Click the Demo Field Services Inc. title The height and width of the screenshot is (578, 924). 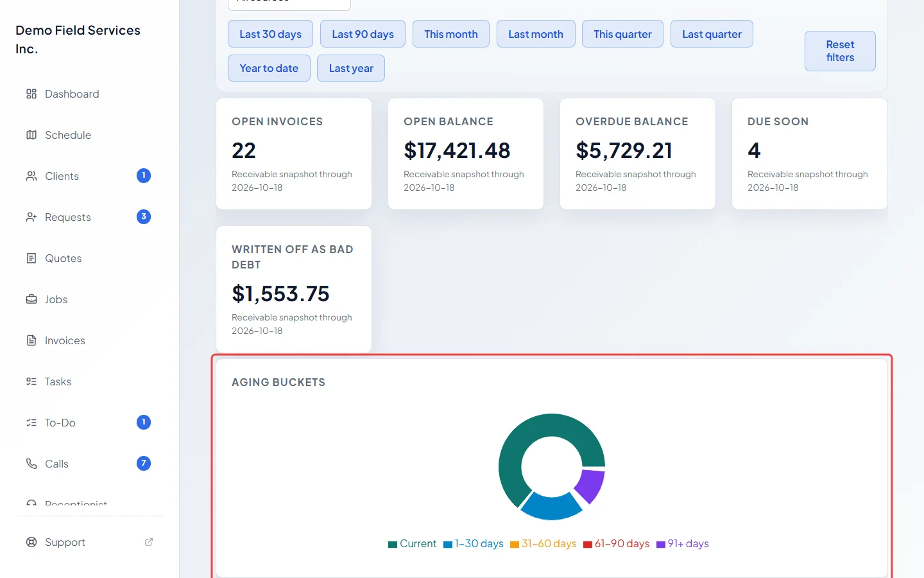[78, 39]
